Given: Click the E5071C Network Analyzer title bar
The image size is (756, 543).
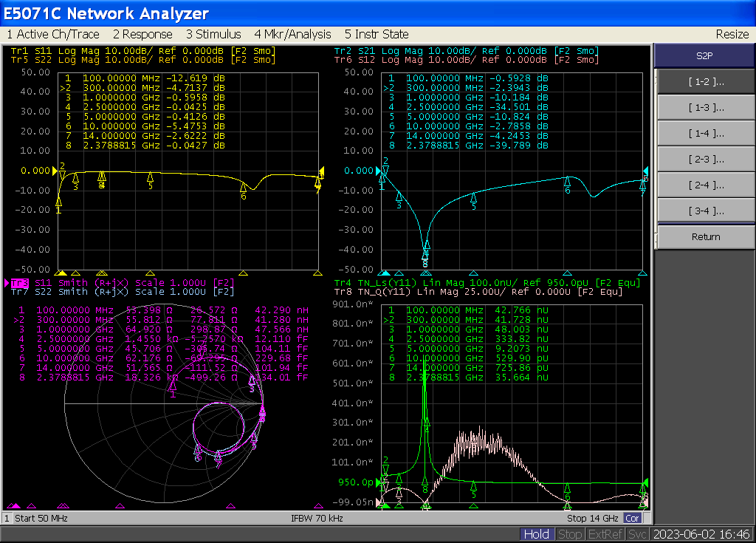Looking at the screenshot, I should point(378,13).
